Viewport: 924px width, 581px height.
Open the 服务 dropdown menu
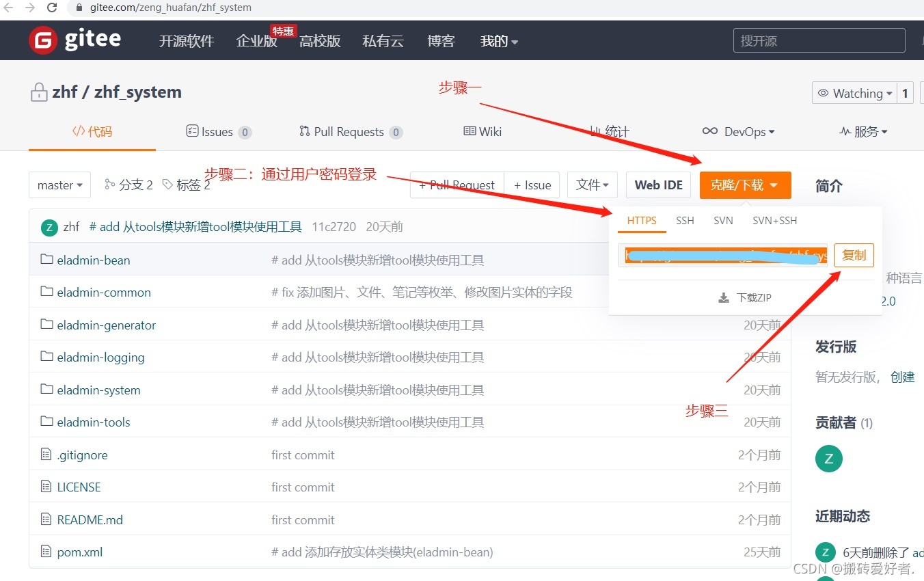[x=863, y=131]
